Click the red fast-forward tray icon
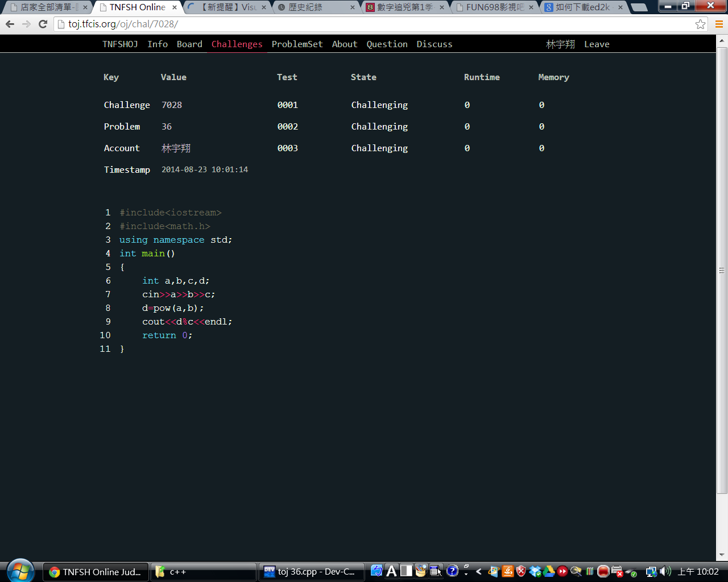This screenshot has width=728, height=582. (x=562, y=572)
